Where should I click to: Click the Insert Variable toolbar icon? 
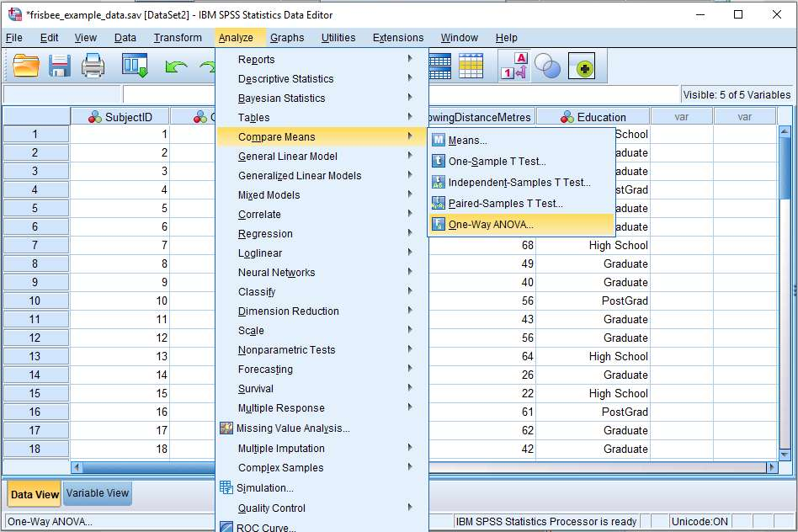coord(471,66)
